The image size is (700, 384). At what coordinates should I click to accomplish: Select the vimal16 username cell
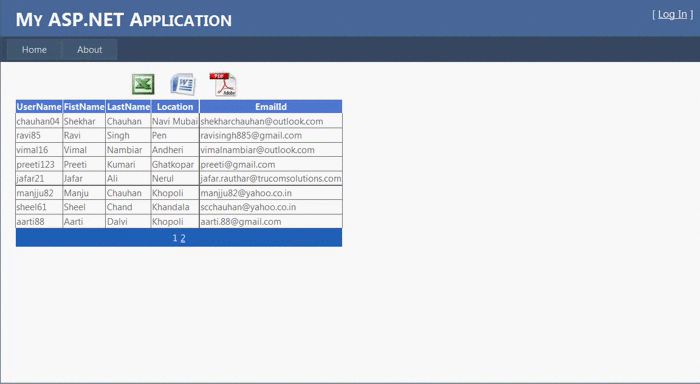pyautogui.click(x=39, y=150)
